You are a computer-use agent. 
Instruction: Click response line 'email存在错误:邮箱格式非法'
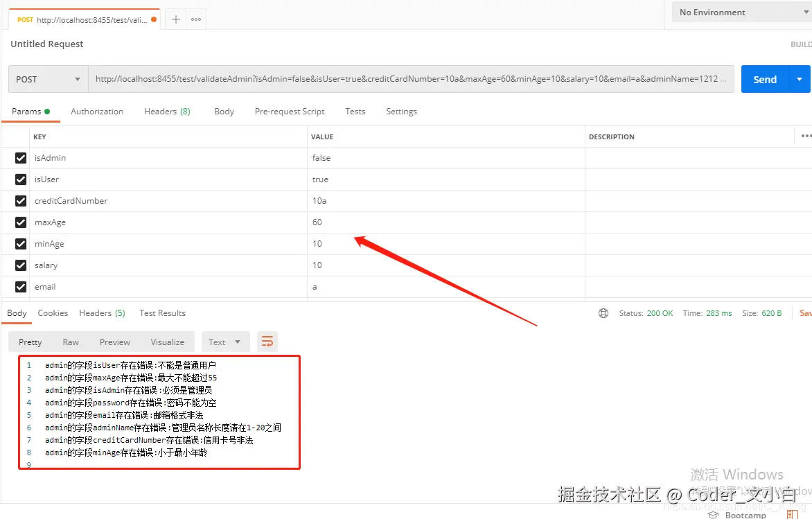(x=124, y=415)
